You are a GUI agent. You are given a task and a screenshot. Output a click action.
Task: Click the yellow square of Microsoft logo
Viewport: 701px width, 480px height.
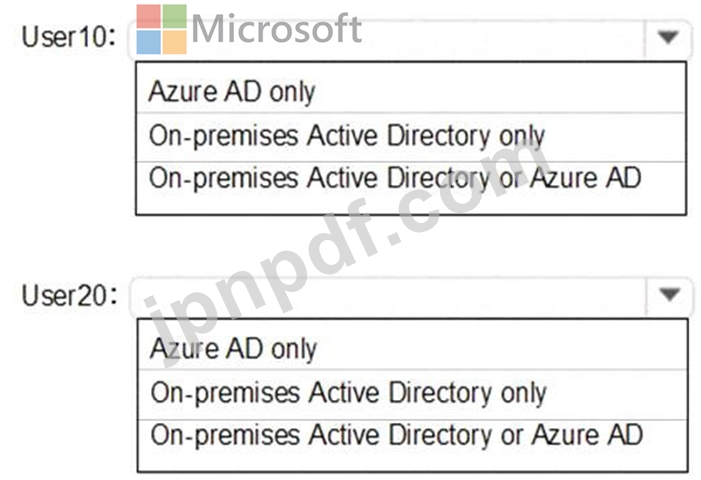[174, 42]
